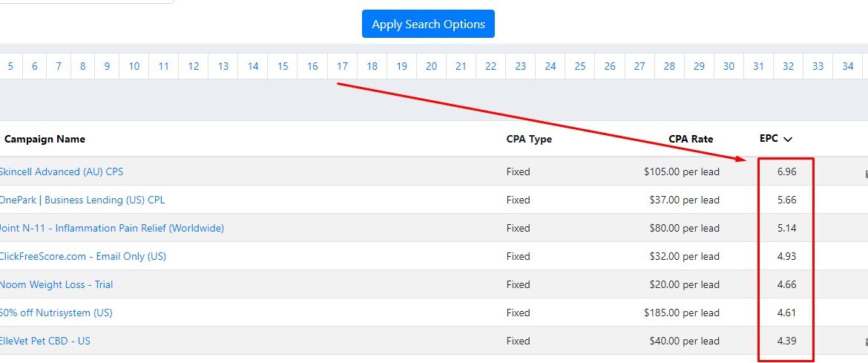The image size is (868, 363).
Task: Go to results page 34
Action: pyautogui.click(x=847, y=67)
